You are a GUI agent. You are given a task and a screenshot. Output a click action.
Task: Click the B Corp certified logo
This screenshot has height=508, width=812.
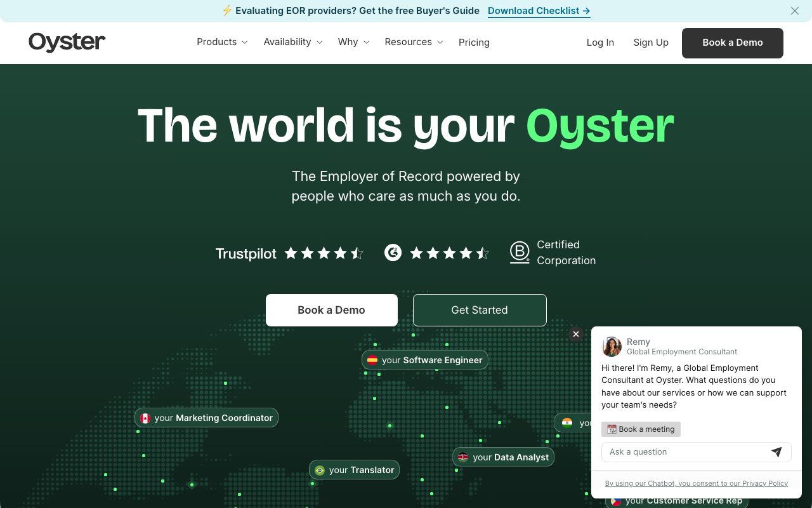520,252
